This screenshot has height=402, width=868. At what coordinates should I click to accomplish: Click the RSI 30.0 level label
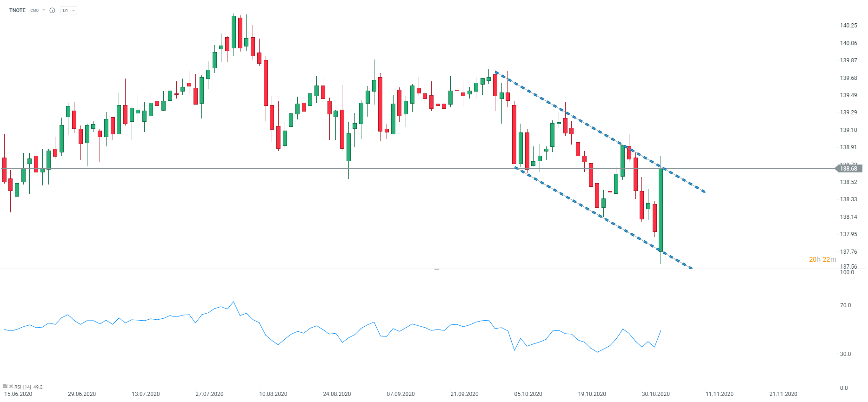click(845, 354)
